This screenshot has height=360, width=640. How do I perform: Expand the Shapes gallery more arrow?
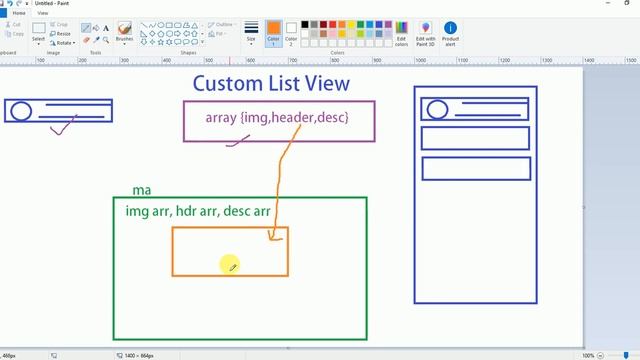click(203, 42)
